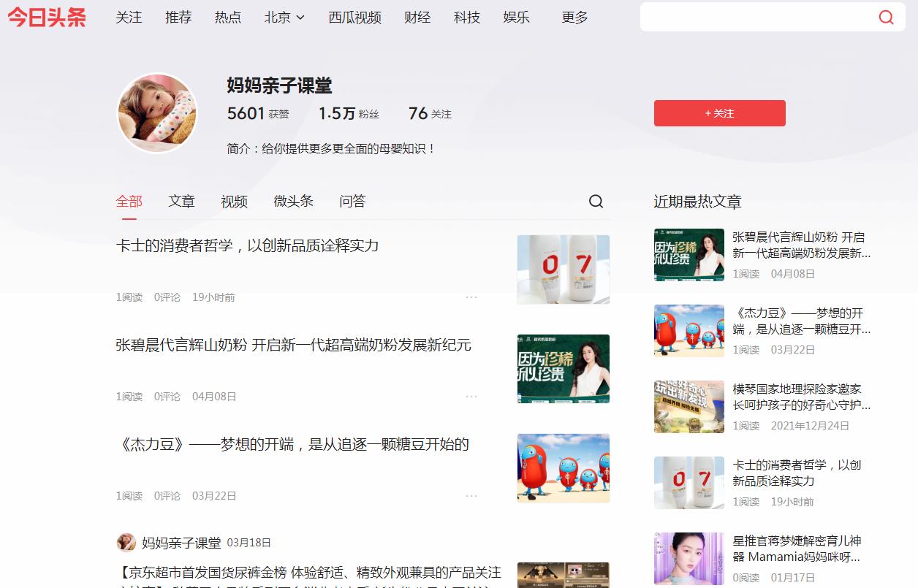The image size is (918, 588).
Task: Open the search icon beside 问答 tab
Action: pos(596,202)
